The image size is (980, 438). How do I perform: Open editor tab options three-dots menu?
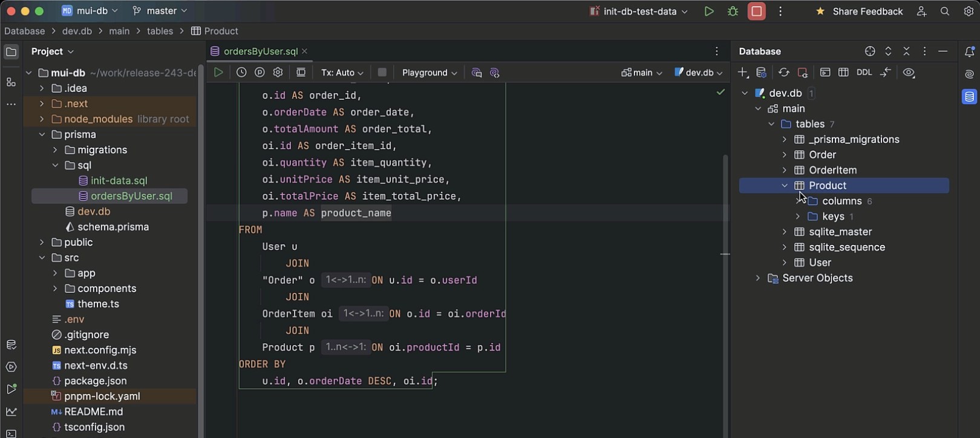(x=717, y=51)
